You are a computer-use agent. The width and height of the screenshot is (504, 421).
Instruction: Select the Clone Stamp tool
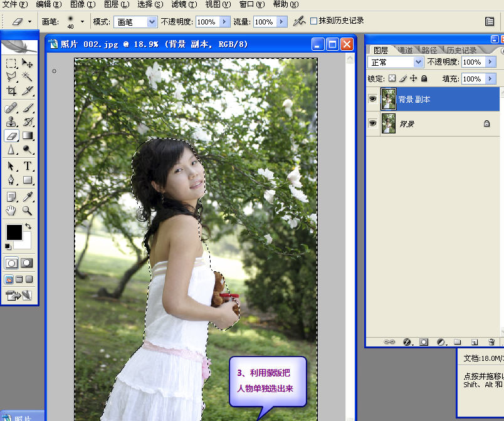tap(11, 122)
